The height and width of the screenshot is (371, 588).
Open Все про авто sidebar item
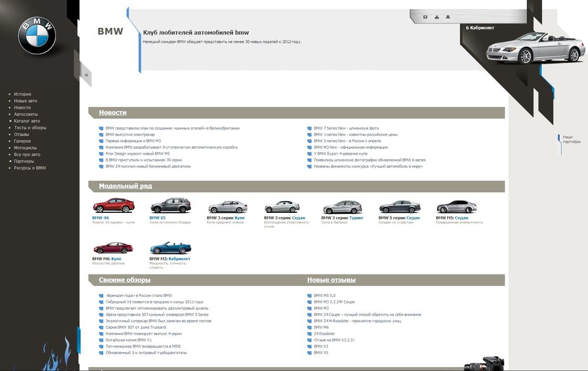tap(27, 155)
